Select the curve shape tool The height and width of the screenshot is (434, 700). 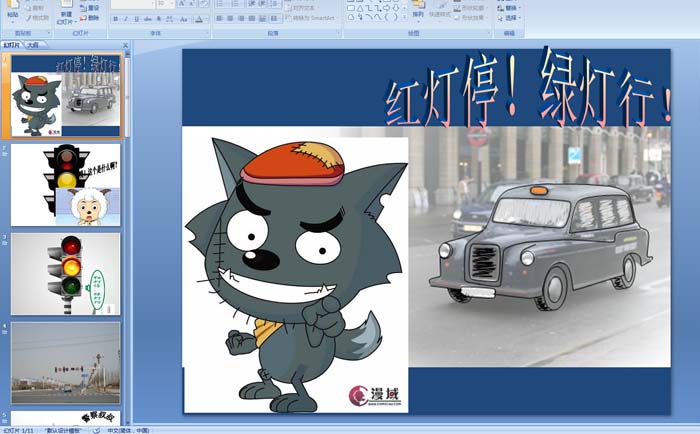click(x=378, y=17)
